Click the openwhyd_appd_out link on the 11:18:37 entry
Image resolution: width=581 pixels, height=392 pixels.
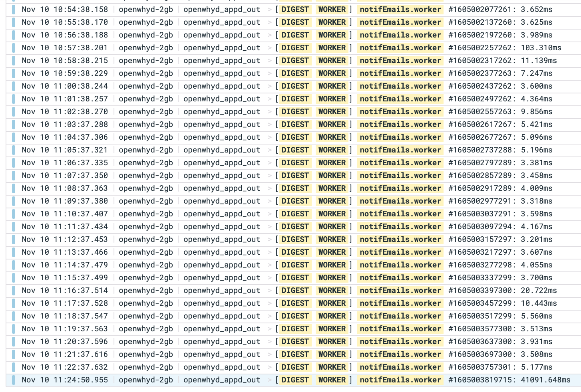point(222,316)
